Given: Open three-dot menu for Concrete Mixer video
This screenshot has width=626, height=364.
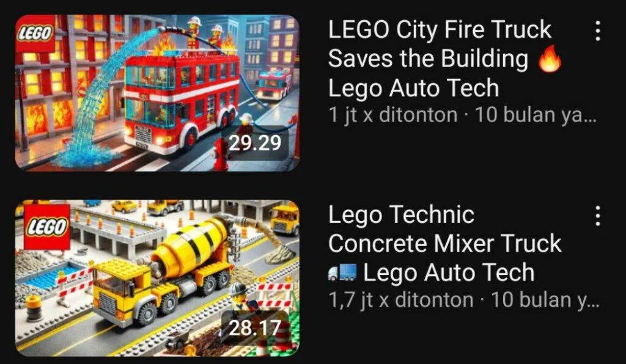Looking at the screenshot, I should tap(597, 216).
